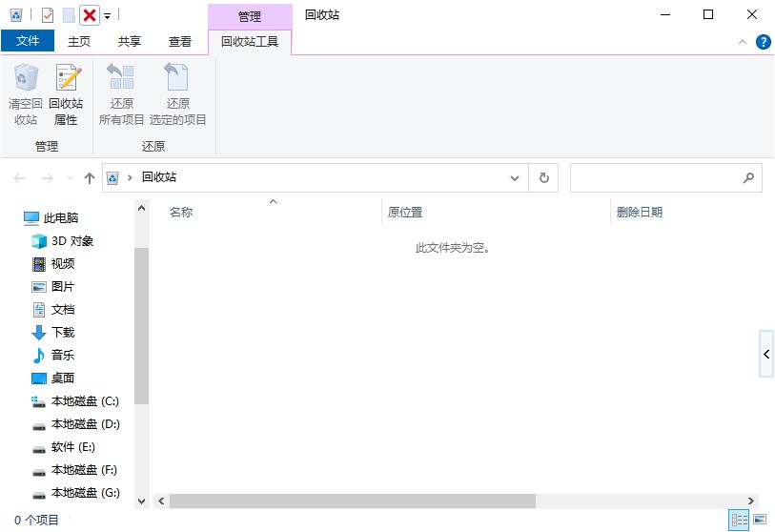Screen dimensions: 775x532
Task: Click the properties checkmark quick access icon
Action: tap(48, 15)
